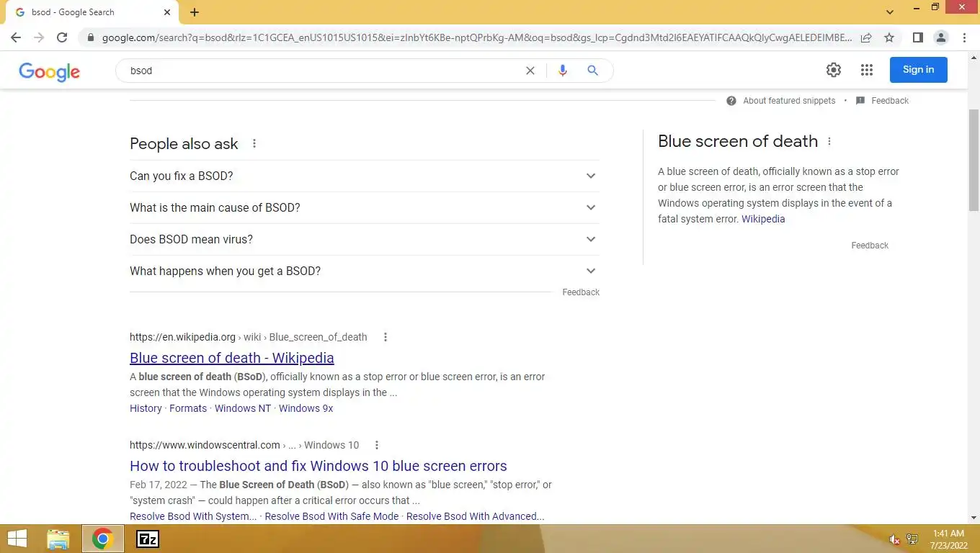Open the Windows Start button
The image size is (980, 553).
17,539
